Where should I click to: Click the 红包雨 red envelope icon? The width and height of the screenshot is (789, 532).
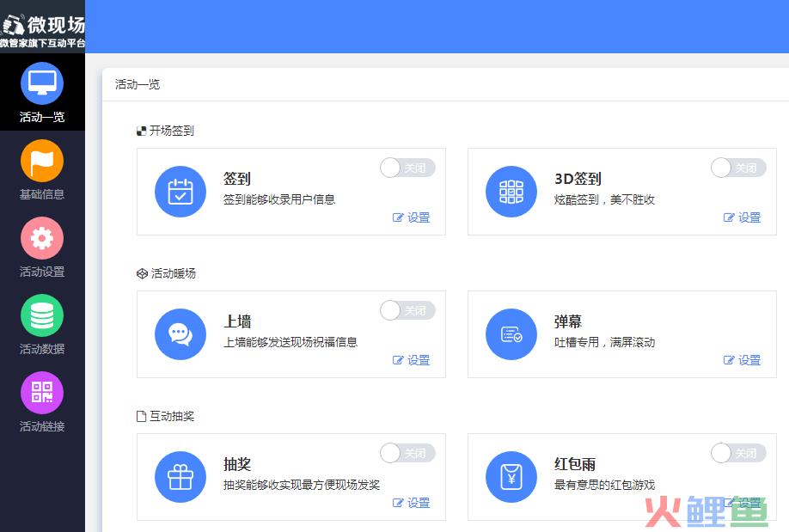511,477
